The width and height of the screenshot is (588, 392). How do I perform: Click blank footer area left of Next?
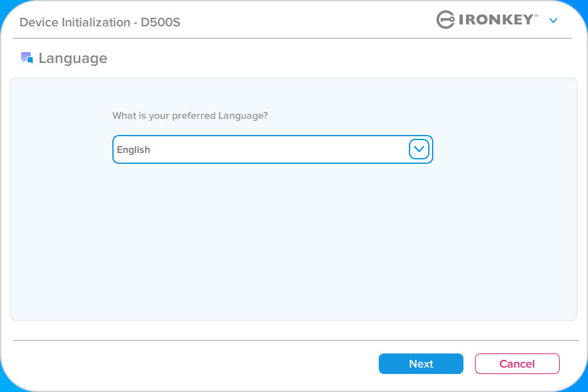point(187,364)
